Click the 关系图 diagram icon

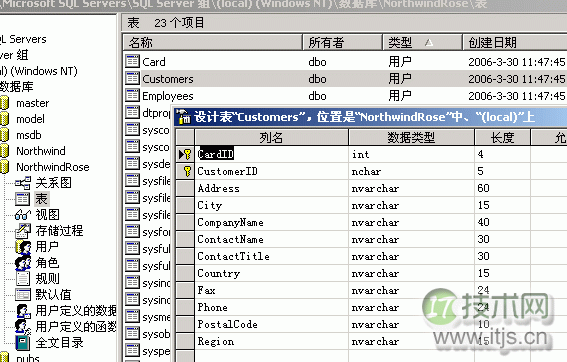click(x=23, y=183)
